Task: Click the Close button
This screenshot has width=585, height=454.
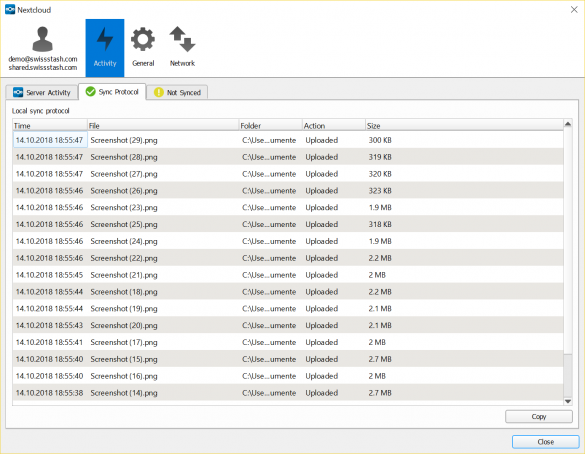Action: click(545, 442)
